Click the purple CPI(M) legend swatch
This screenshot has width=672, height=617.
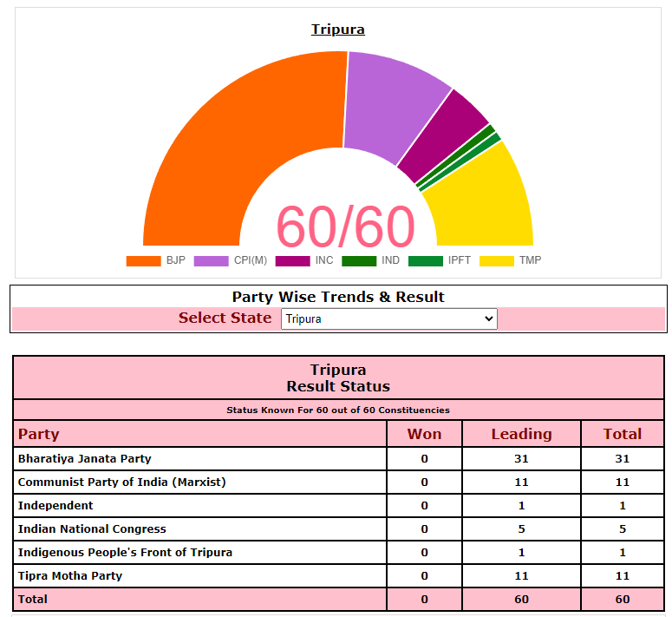[212, 260]
